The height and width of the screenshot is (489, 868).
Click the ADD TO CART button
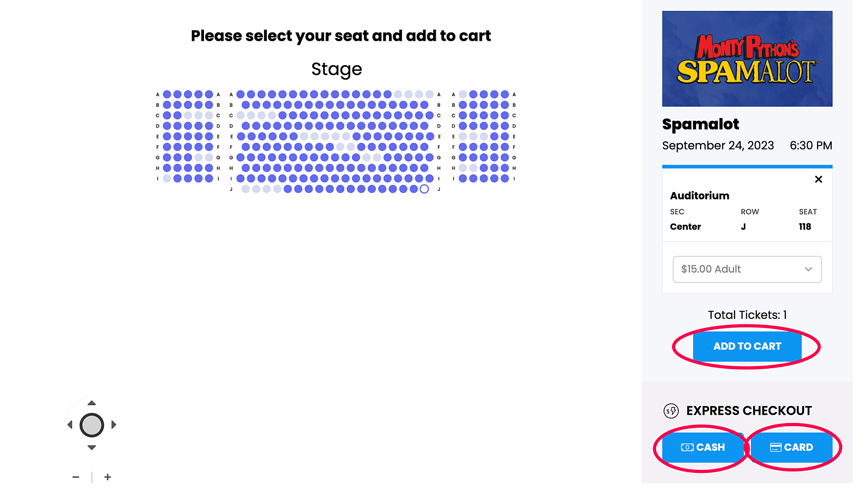point(747,346)
